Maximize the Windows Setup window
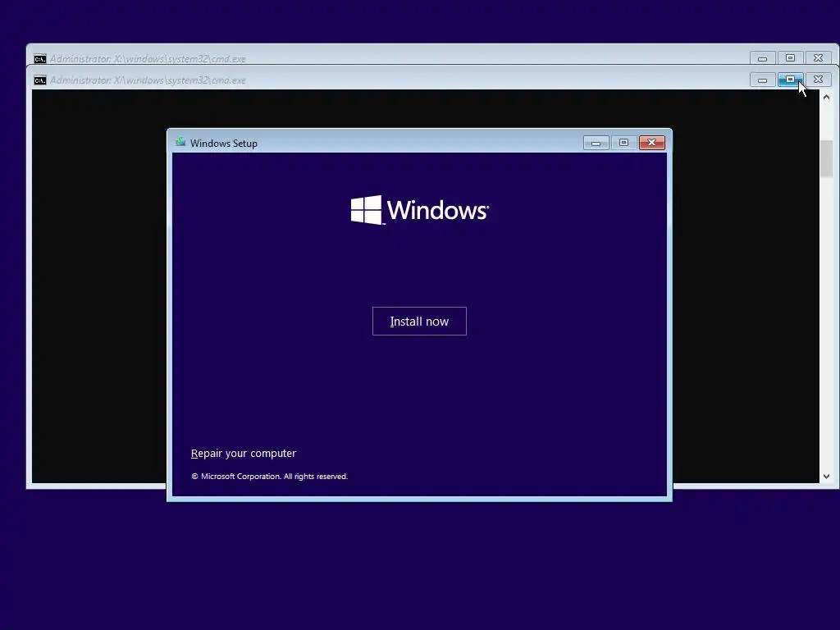 tap(623, 143)
